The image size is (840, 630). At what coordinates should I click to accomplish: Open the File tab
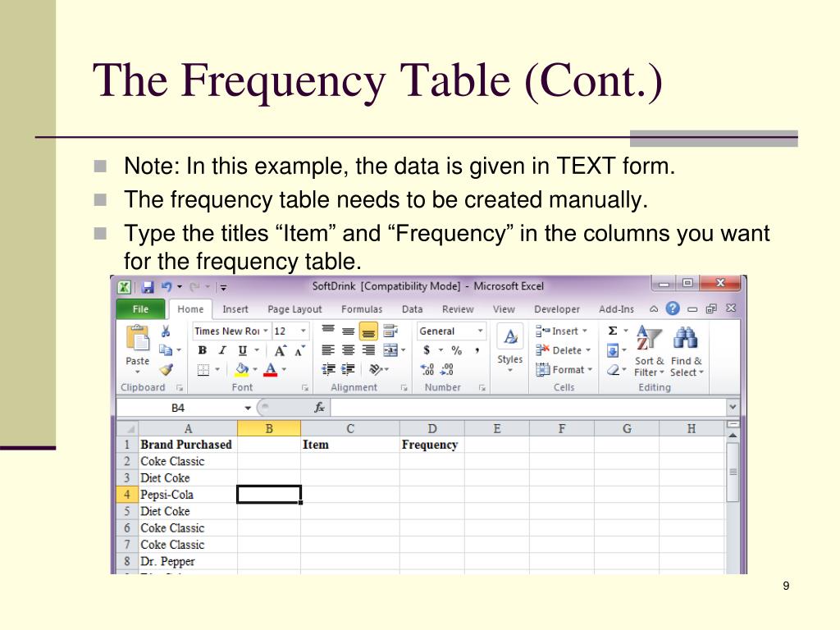140,309
